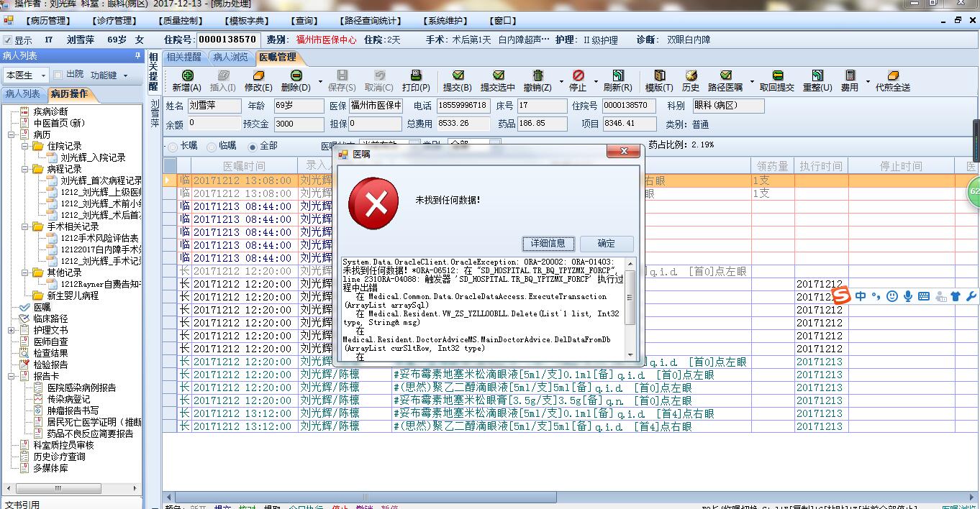Click the 代煎全送 toolbar icon

point(893,75)
